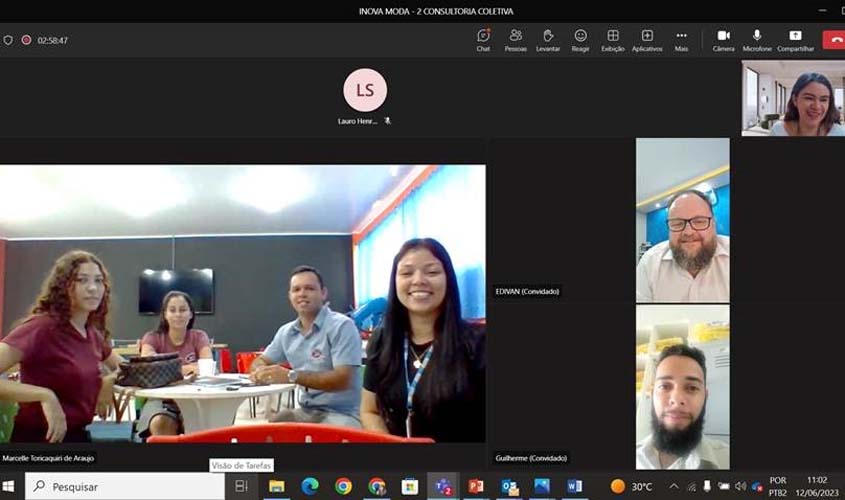The height and width of the screenshot is (500, 845).
Task: Open the meeting Chat panel
Action: point(483,39)
